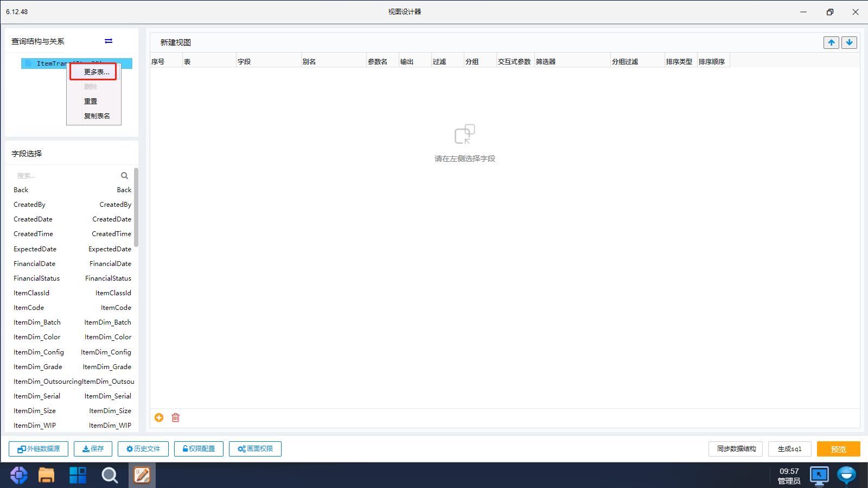Select the CreatedDate field row
Image resolution: width=868 pixels, height=488 pixels.
coord(72,219)
